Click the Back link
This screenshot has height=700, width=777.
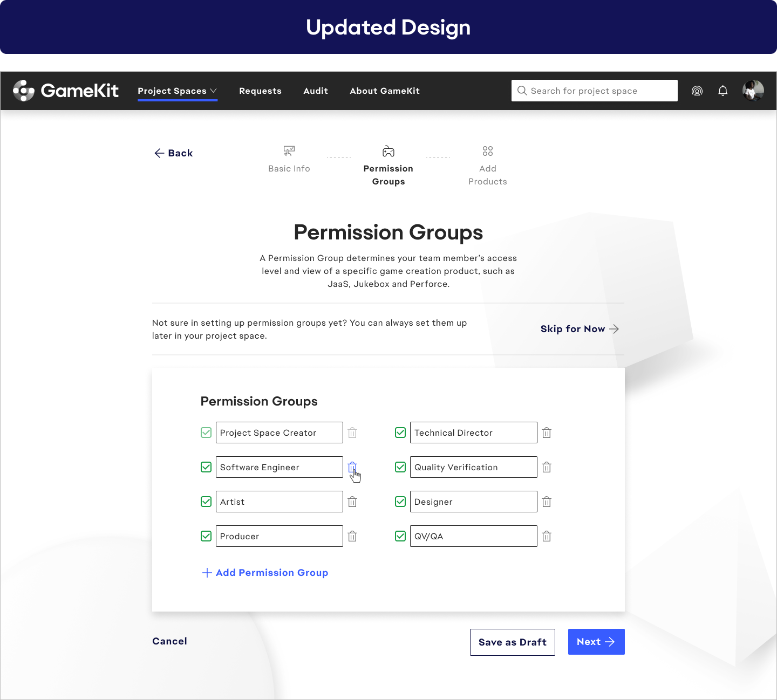tap(174, 153)
